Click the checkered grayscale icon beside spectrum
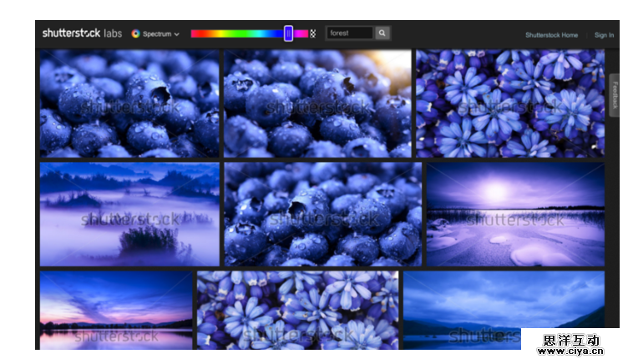Image resolution: width=628 pixels, height=364 pixels. (x=313, y=34)
